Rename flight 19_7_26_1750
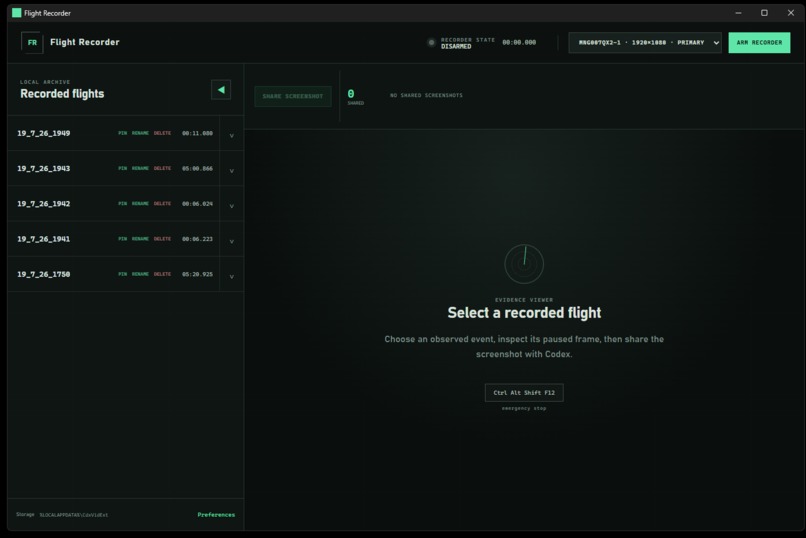 [x=140, y=274]
